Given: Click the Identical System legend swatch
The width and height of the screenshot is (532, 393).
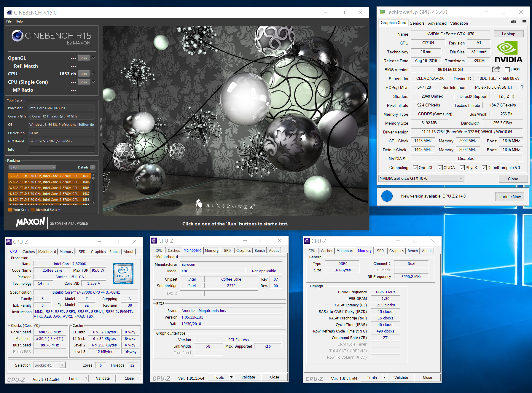Looking at the screenshot, I should coord(33,210).
